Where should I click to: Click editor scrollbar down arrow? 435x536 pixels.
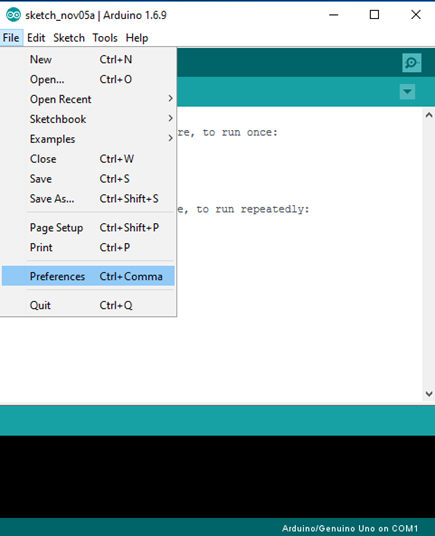[x=429, y=394]
